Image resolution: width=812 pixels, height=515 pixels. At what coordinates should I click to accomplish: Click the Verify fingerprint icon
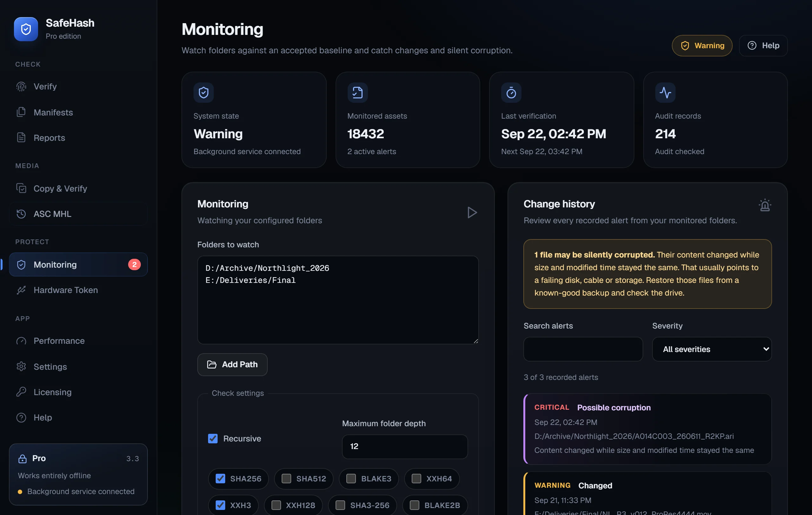click(x=21, y=87)
